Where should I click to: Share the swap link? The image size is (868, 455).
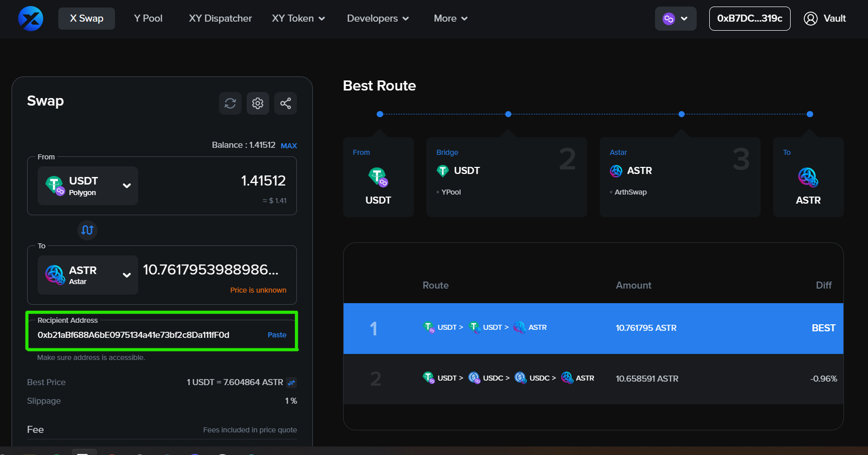click(285, 104)
